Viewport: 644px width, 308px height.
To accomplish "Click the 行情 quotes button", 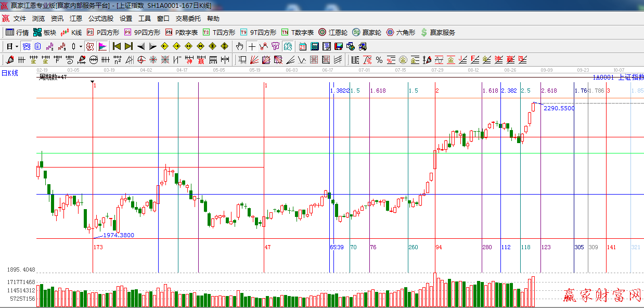I will coord(17,32).
